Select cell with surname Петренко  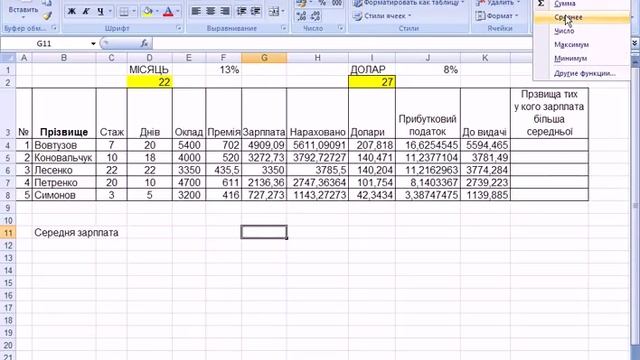64,182
